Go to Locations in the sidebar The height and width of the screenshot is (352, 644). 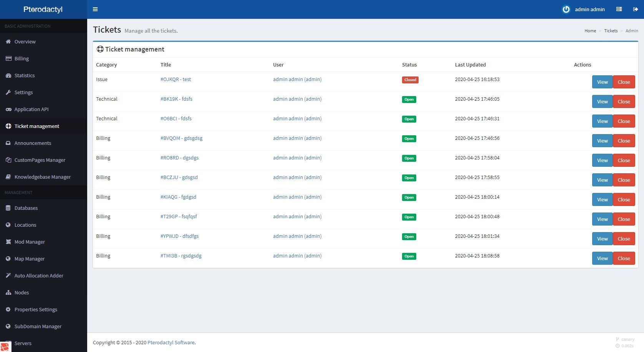point(25,225)
